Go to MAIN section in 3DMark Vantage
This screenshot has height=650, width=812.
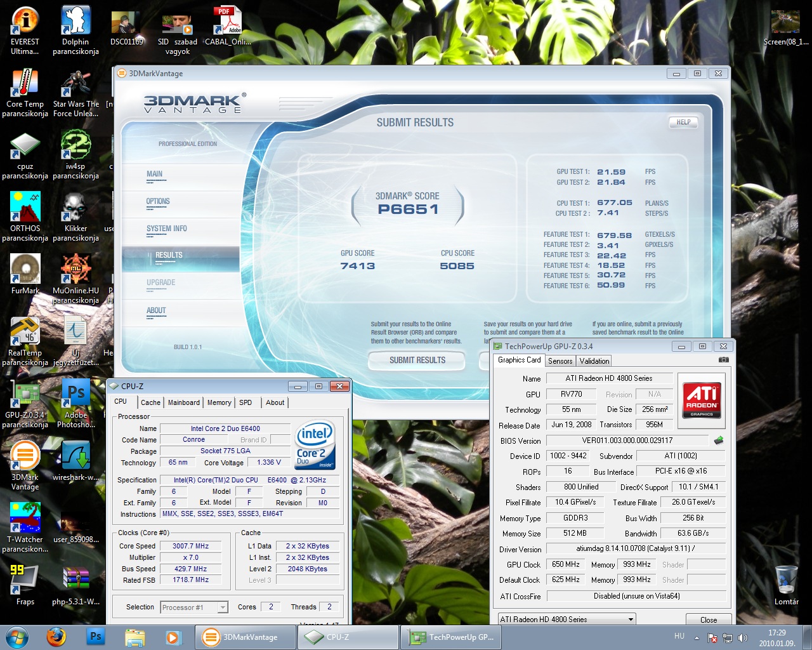(154, 174)
